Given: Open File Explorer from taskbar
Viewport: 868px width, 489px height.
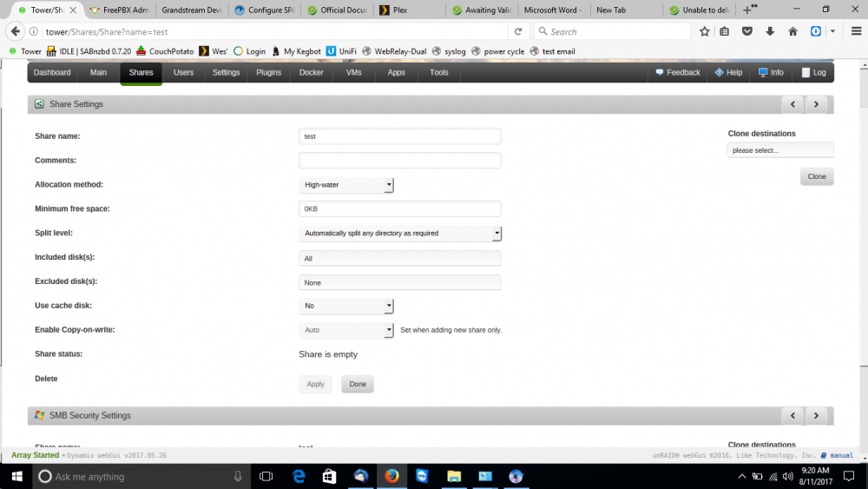Looking at the screenshot, I should coord(454,476).
